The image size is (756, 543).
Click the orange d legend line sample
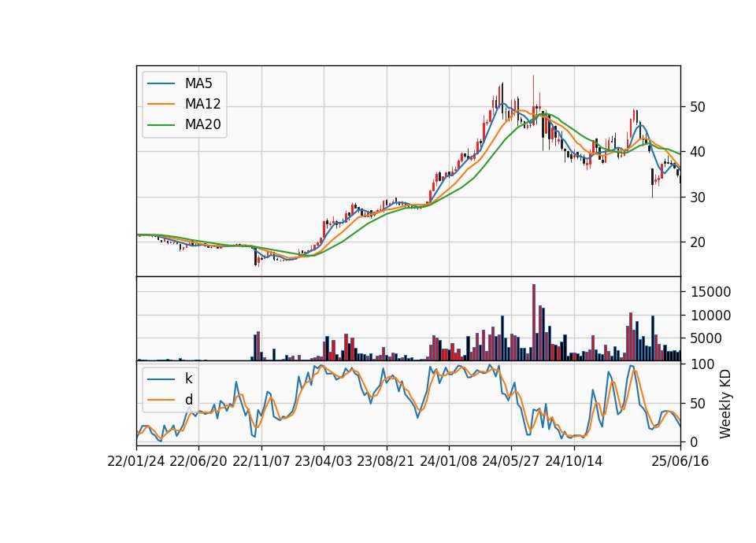coord(161,400)
